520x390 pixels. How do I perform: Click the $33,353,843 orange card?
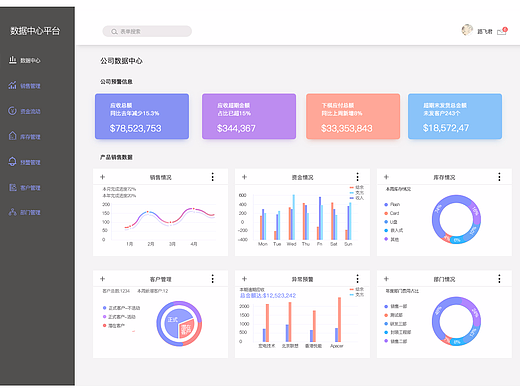tap(353, 116)
